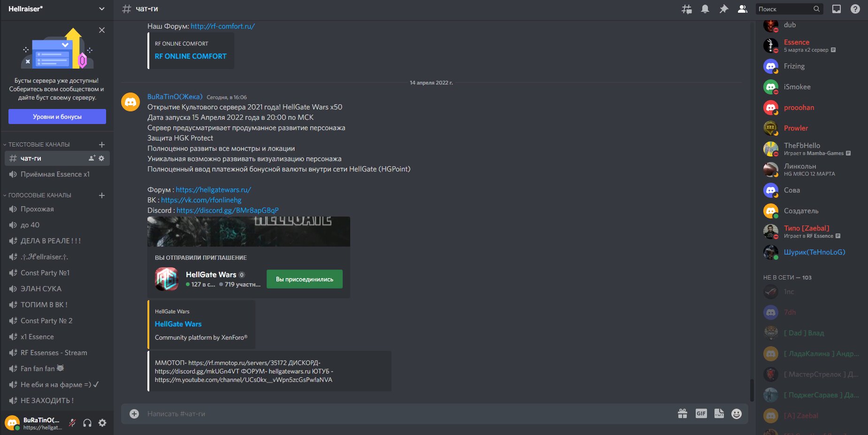The height and width of the screenshot is (435, 868).
Task: Open the Help question mark icon
Action: click(x=855, y=9)
